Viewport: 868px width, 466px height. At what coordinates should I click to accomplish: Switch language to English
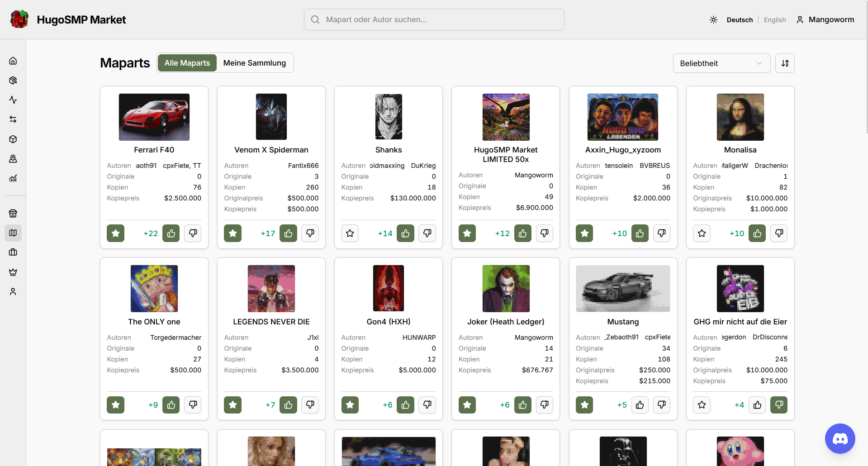click(775, 20)
